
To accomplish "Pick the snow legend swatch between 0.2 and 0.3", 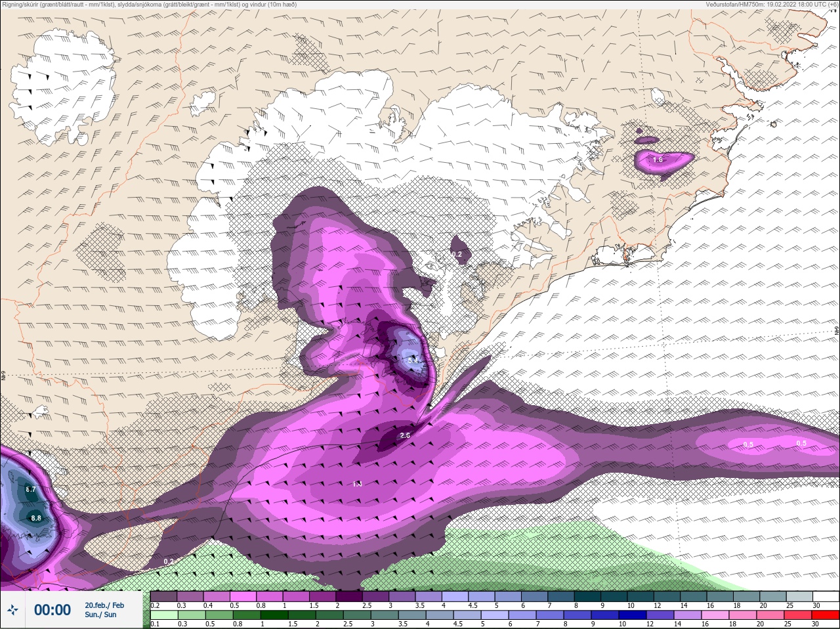I will (163, 596).
